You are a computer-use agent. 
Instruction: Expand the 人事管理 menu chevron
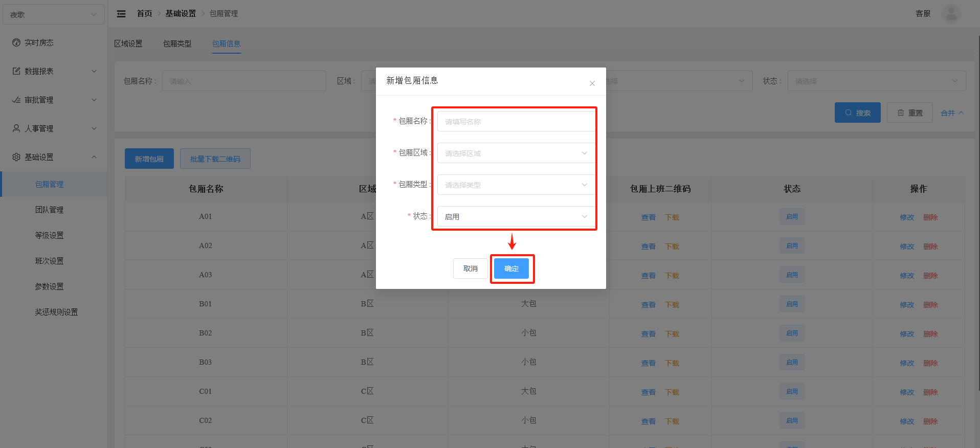click(94, 128)
